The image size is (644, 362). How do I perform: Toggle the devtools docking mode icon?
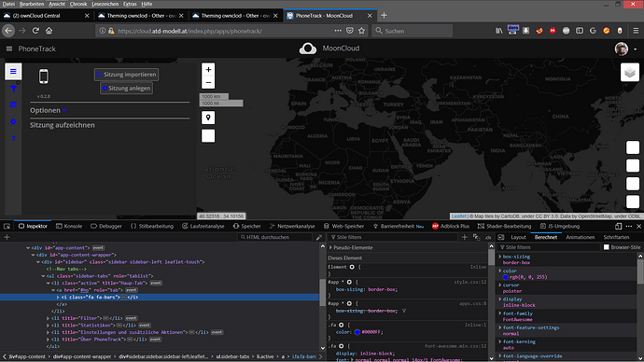click(619, 226)
